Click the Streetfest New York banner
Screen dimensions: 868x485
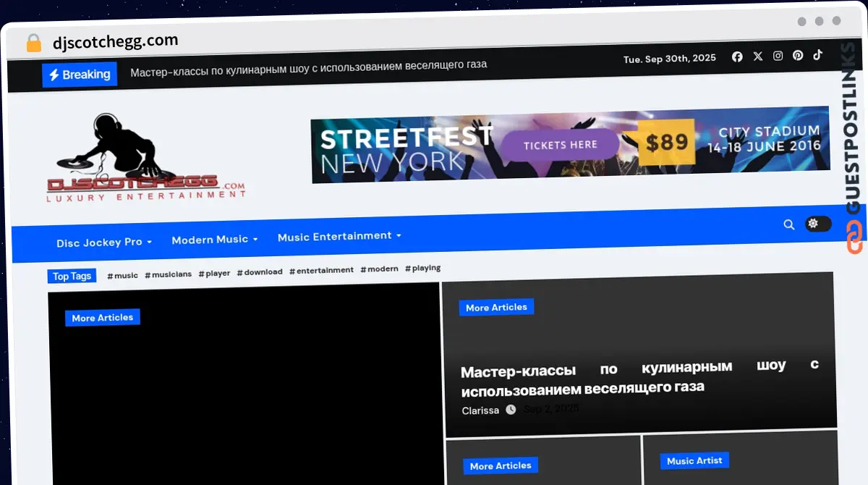click(570, 145)
